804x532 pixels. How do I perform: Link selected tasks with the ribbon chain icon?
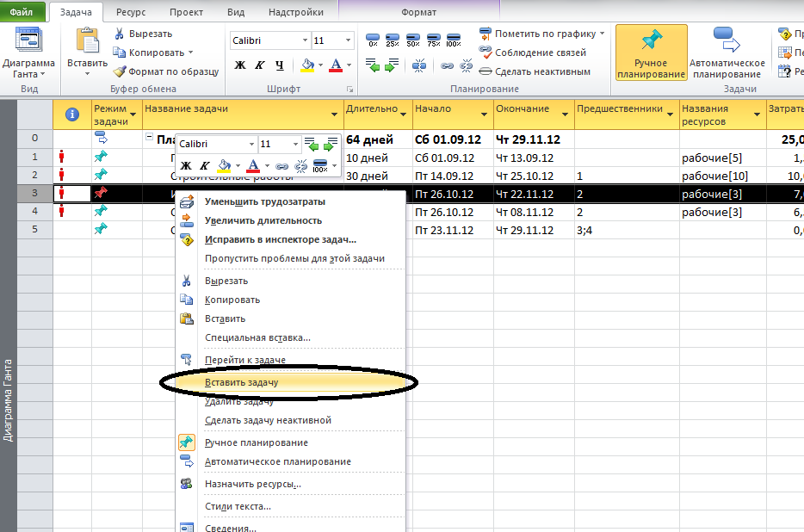(447, 65)
